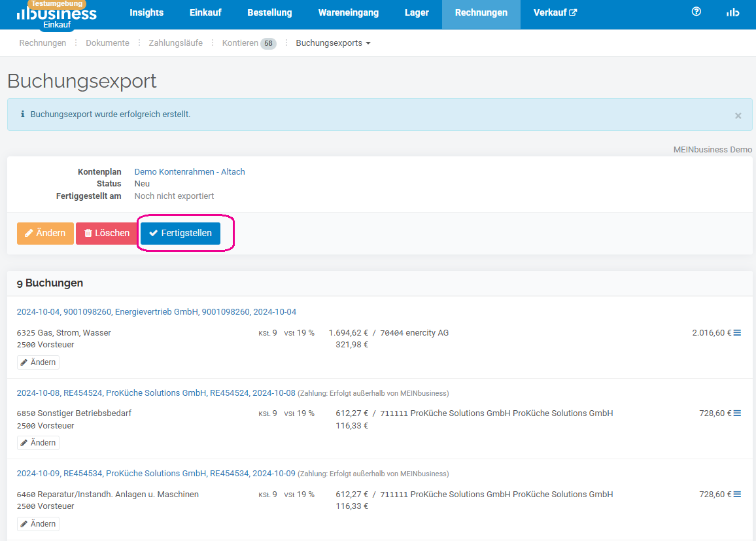Click the Vorsteuer amount 321,98 €

tap(352, 345)
